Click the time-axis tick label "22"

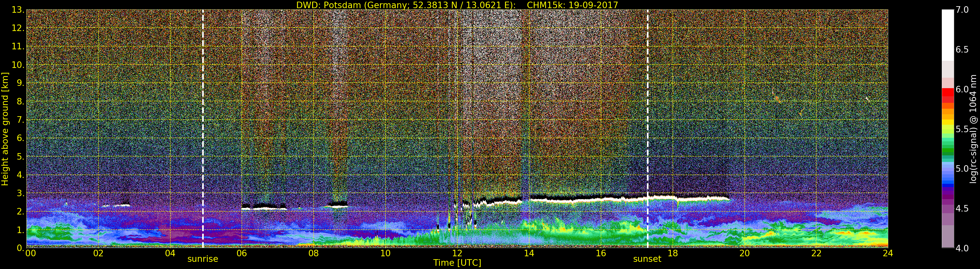click(816, 253)
